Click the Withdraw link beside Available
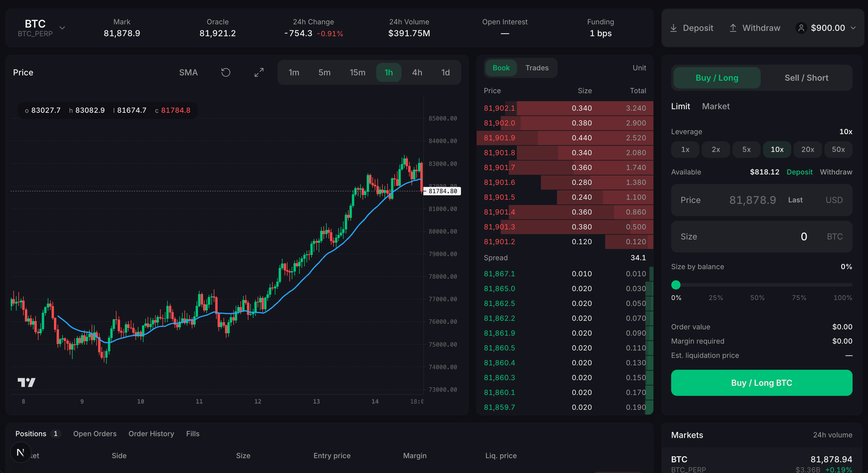 coord(836,172)
